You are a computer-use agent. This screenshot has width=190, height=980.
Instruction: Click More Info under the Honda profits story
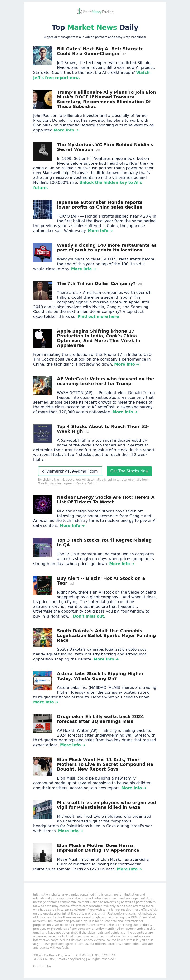click(100, 231)
